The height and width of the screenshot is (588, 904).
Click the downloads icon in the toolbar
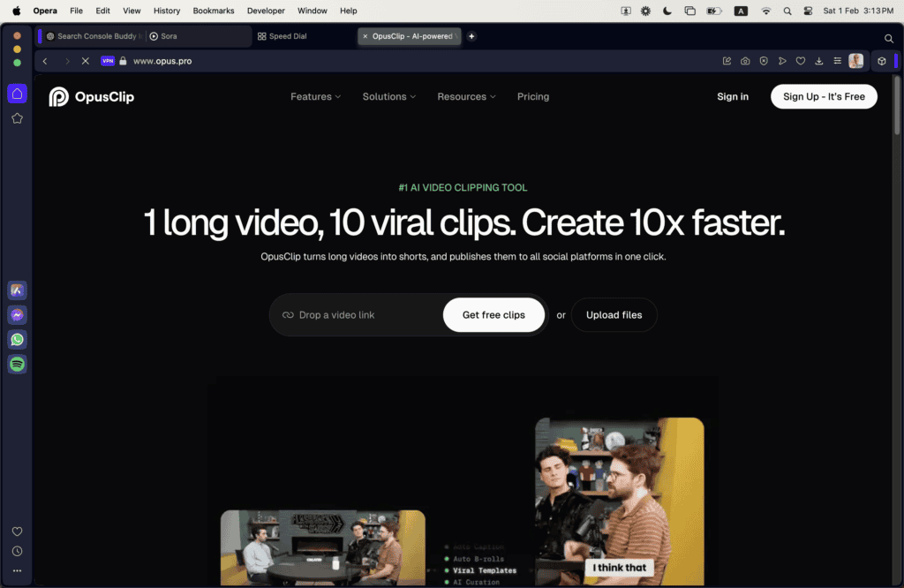[x=819, y=61]
